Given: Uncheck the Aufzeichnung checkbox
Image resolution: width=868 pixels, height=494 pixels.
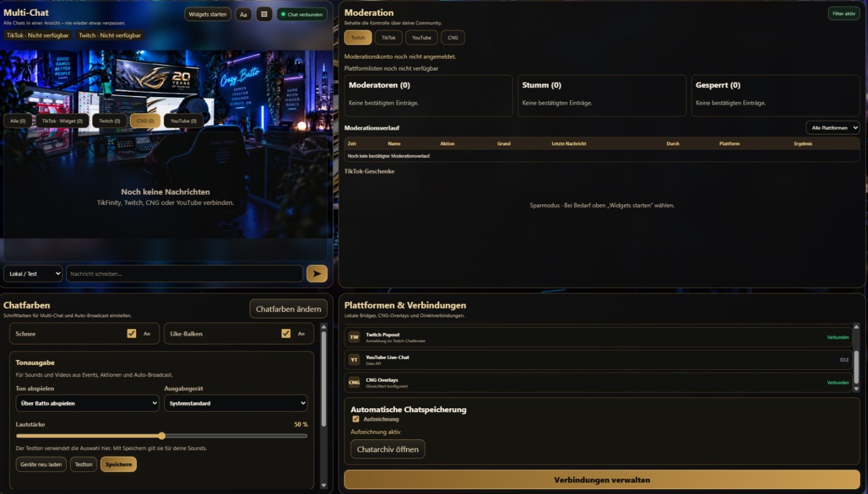Looking at the screenshot, I should click(x=356, y=419).
